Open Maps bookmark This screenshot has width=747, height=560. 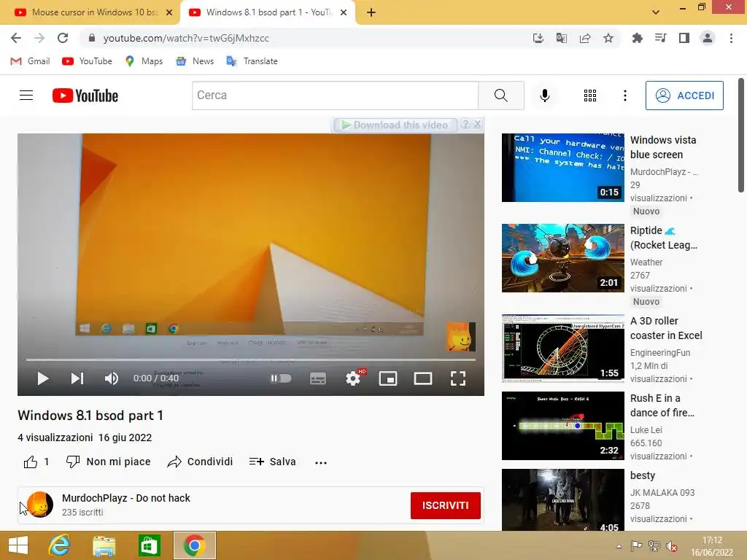tap(144, 61)
